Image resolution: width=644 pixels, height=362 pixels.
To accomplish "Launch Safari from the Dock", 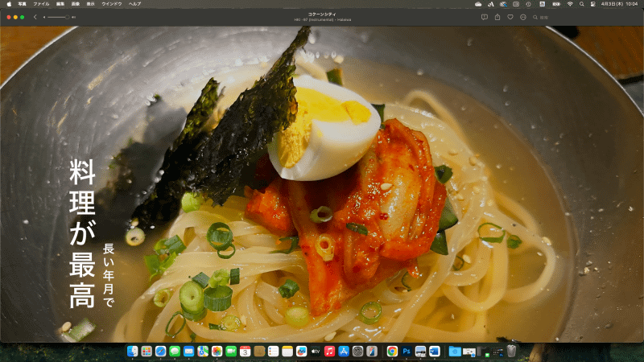I will click(160, 352).
